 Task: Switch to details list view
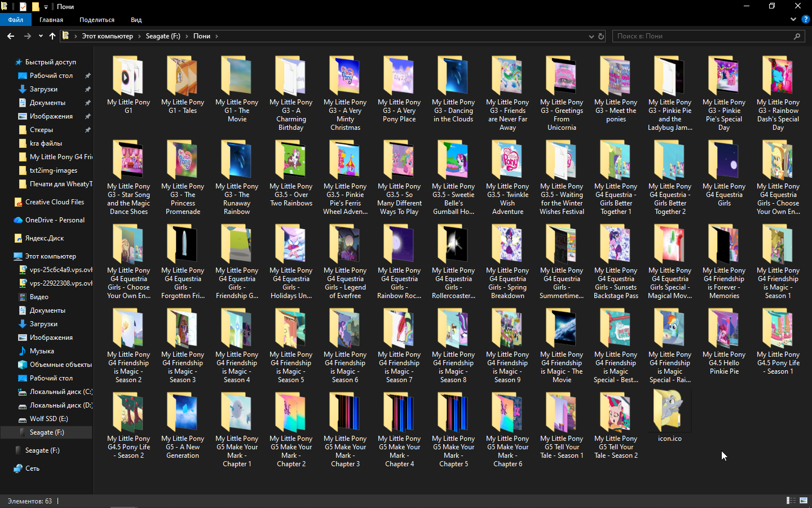pos(791,501)
